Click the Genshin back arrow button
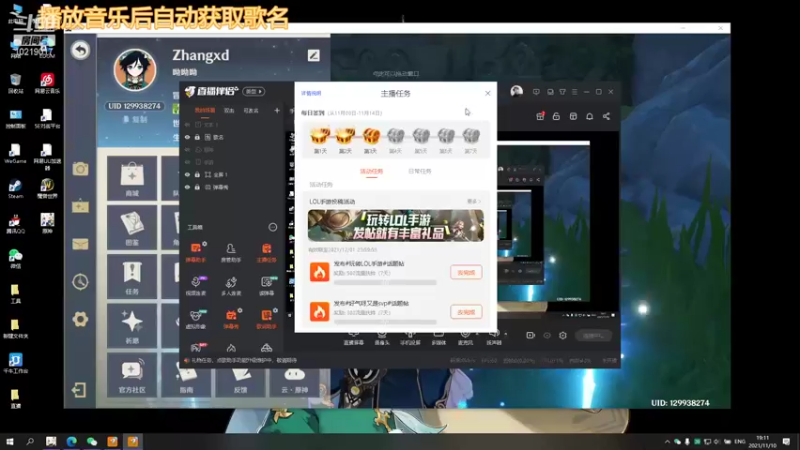This screenshot has width=800, height=450. (x=80, y=50)
